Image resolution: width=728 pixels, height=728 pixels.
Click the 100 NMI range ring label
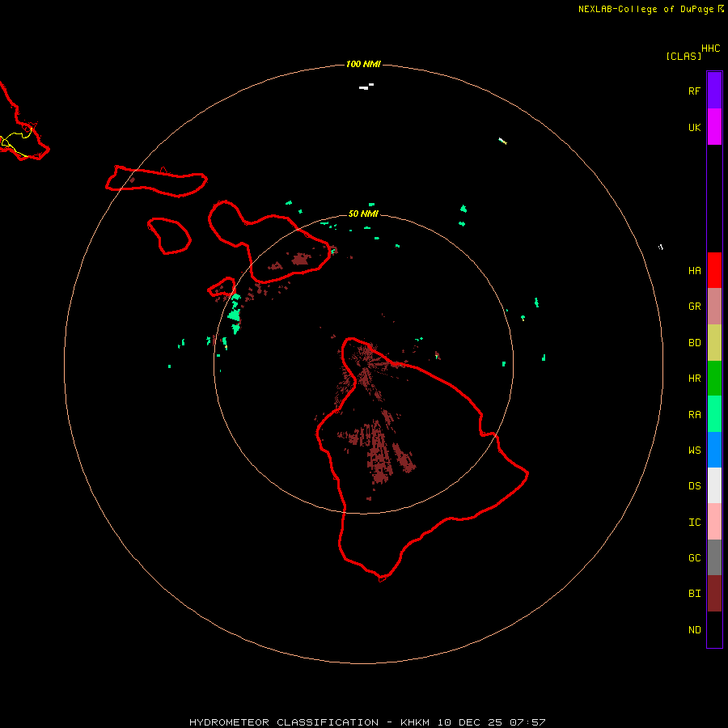tap(363, 64)
